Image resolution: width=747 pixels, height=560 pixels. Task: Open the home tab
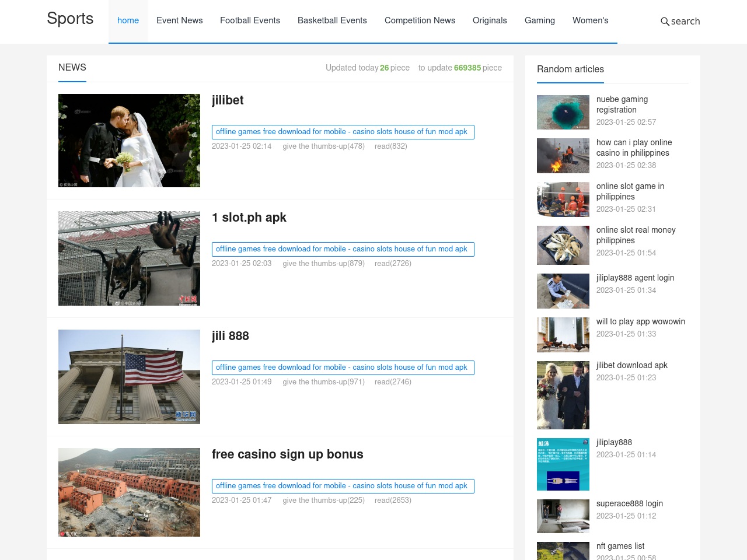(x=128, y=20)
